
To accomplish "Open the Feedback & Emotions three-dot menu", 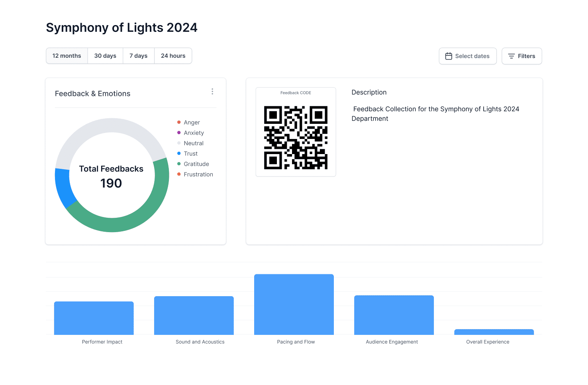I will tap(212, 92).
